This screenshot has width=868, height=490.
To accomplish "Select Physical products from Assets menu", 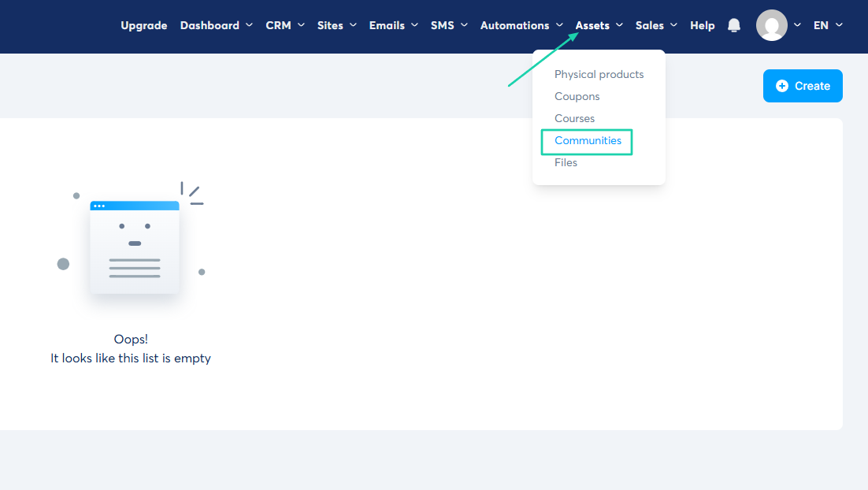I will click(599, 74).
